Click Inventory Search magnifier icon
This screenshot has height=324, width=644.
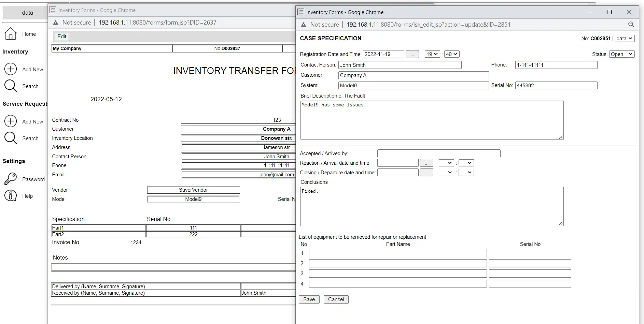coord(11,86)
